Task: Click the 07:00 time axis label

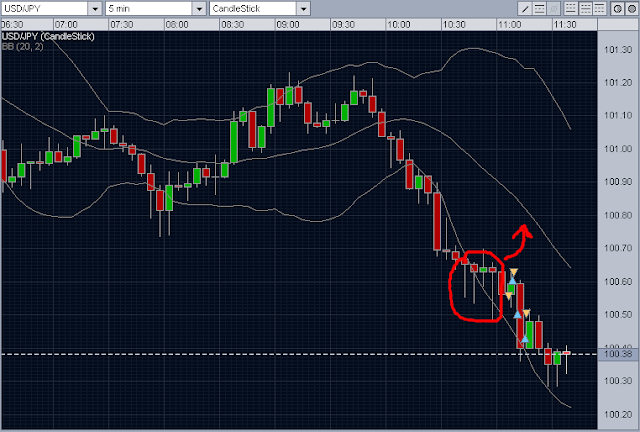Action: point(66,24)
